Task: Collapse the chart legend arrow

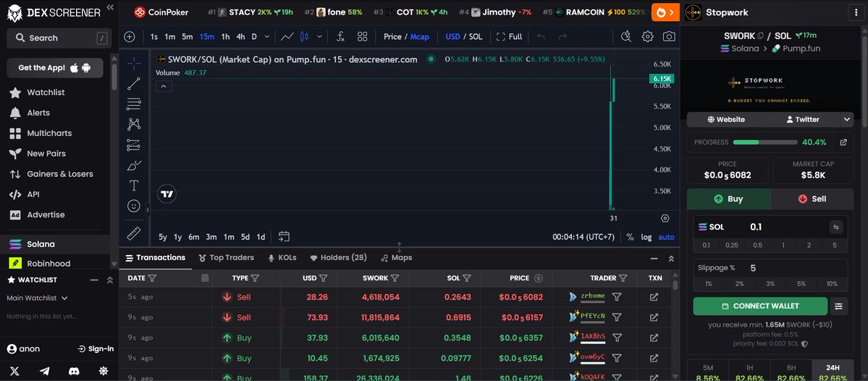Action: (164, 86)
